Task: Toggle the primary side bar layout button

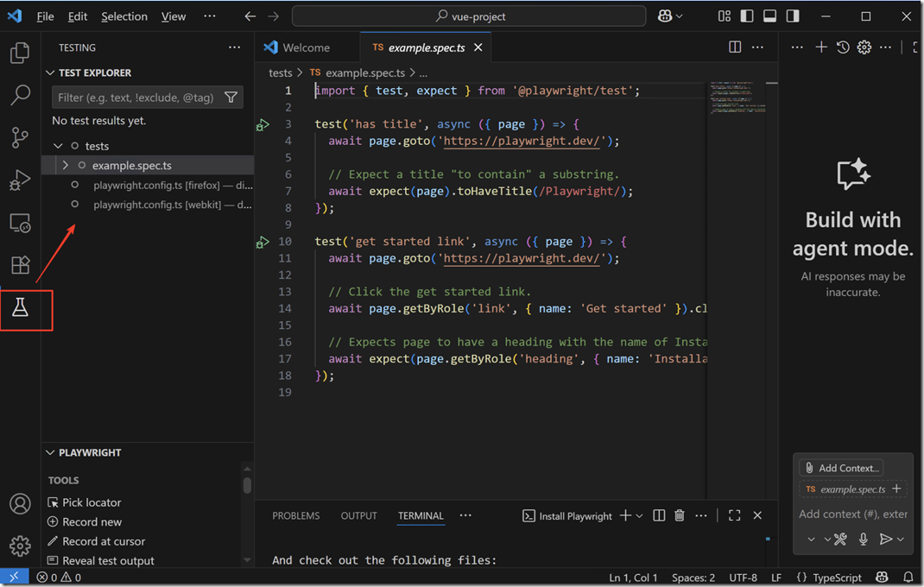Action: pos(747,16)
